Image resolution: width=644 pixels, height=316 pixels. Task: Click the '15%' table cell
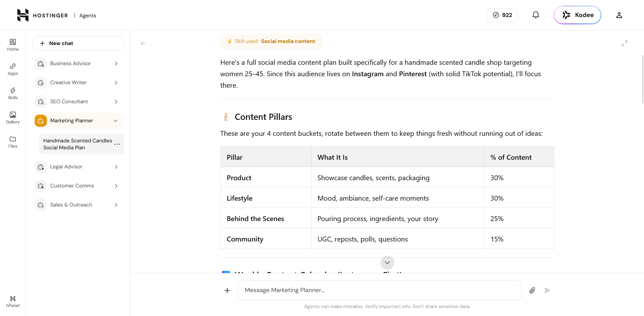(519, 239)
